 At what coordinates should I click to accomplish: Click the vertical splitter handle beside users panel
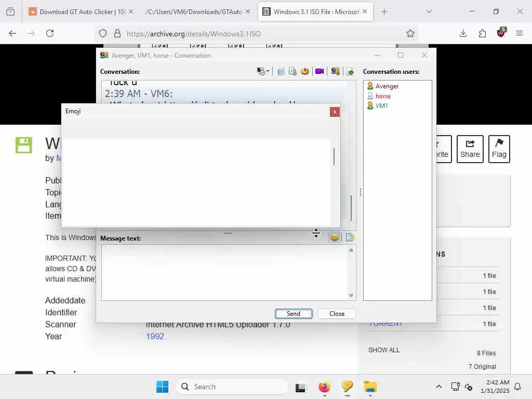click(x=361, y=192)
